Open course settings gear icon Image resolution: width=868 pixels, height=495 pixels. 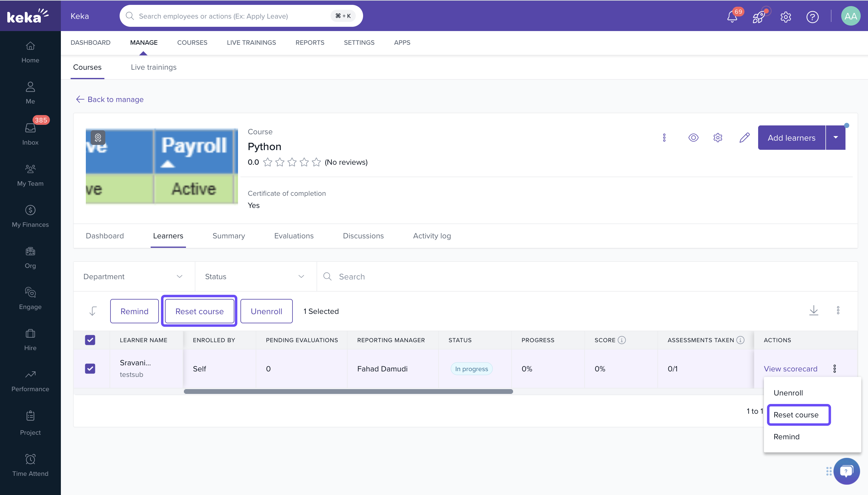point(717,138)
